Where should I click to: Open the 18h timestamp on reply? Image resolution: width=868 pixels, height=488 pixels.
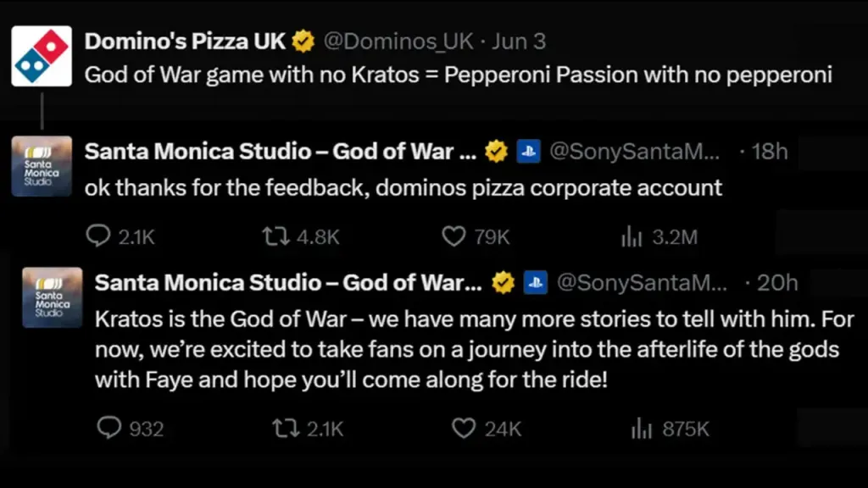click(770, 151)
